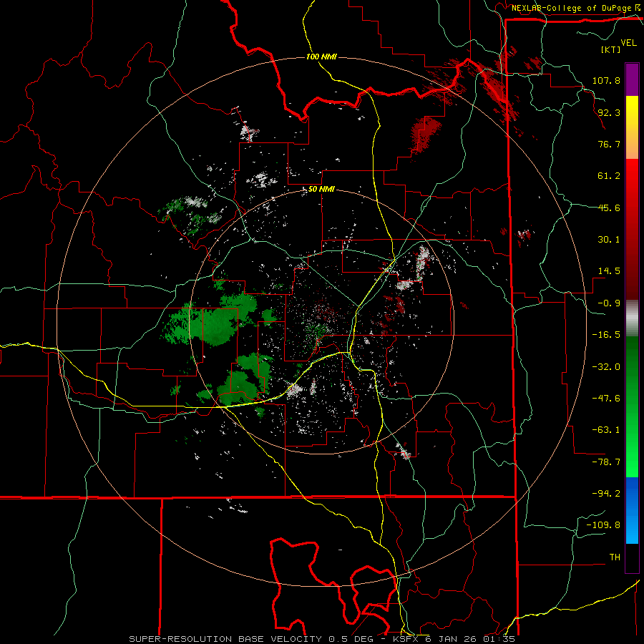Click the -63.1 velocity scale value

606,430
